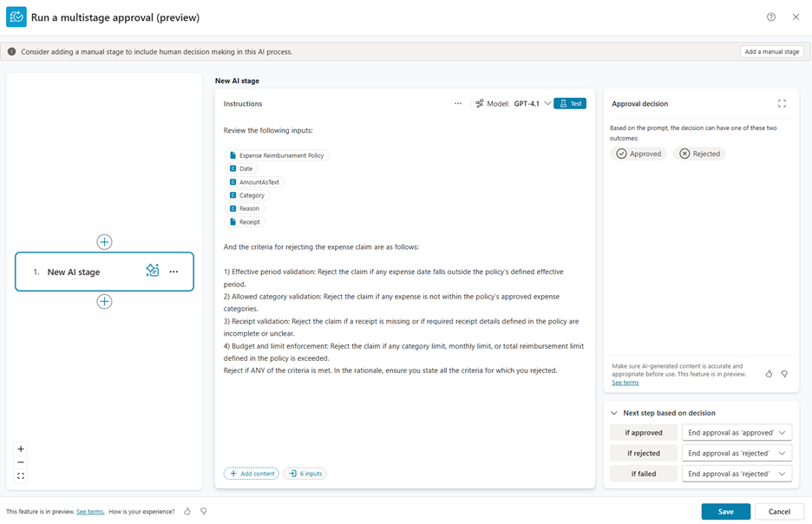
Task: Select the Expense Reimbursement Policy input chip
Action: point(276,155)
